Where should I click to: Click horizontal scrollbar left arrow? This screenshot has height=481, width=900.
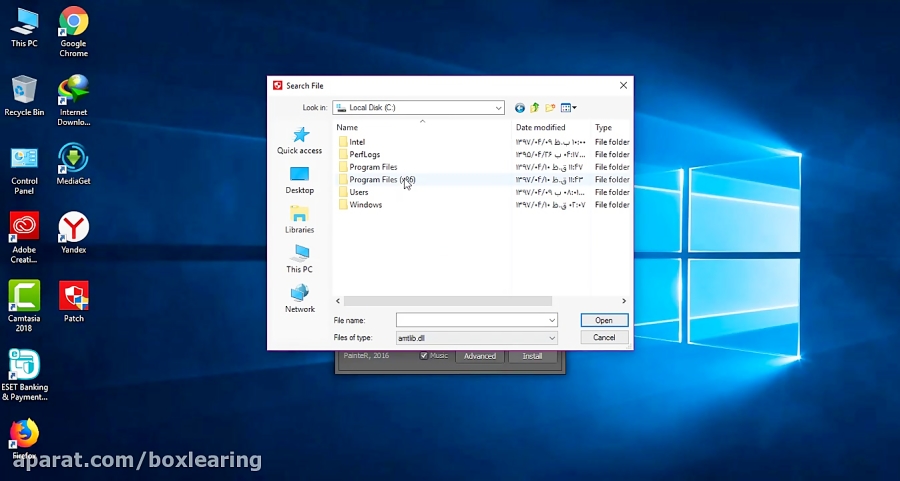[x=338, y=301]
